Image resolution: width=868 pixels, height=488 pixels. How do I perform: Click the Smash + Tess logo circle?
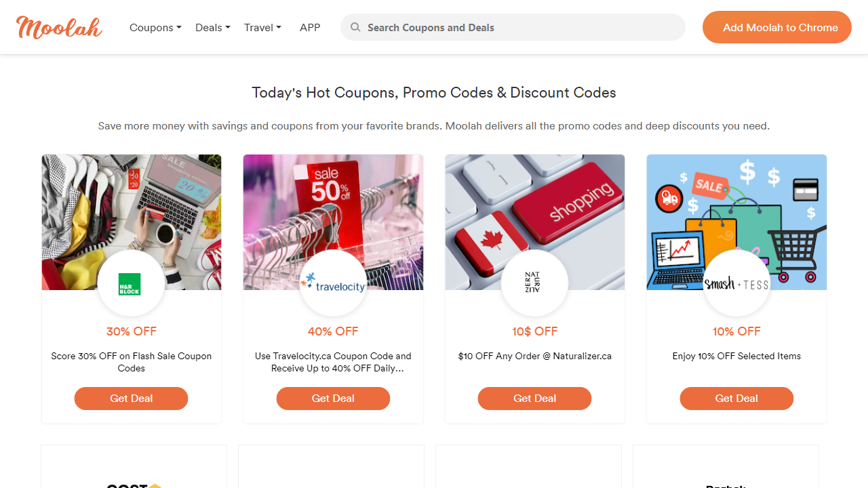(736, 283)
